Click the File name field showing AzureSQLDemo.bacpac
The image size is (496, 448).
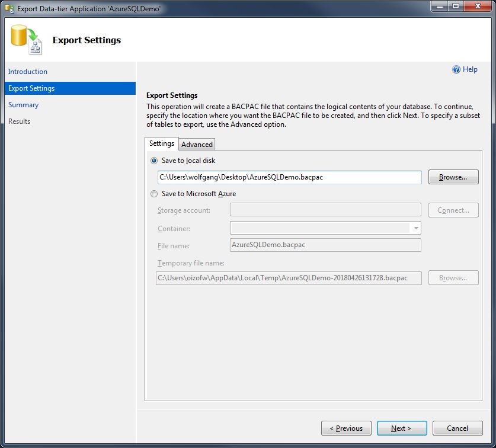pyautogui.click(x=325, y=245)
